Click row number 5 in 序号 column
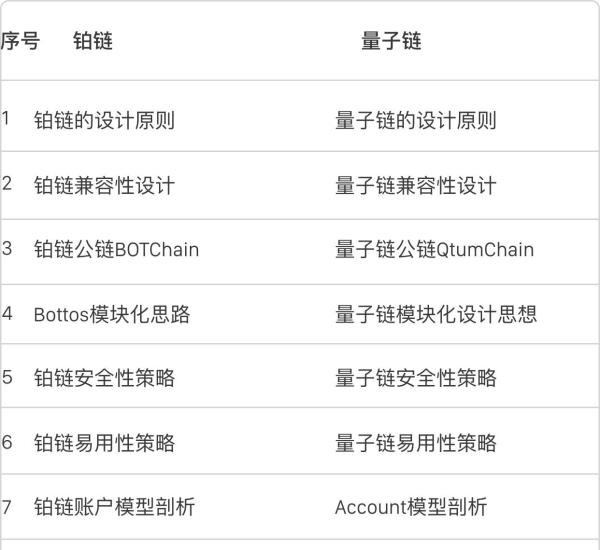 pyautogui.click(x=7, y=378)
